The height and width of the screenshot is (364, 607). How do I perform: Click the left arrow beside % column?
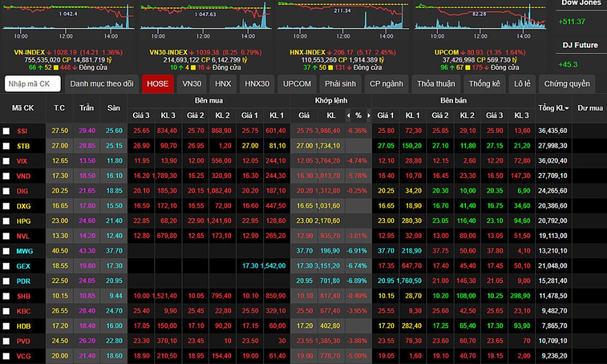click(348, 116)
